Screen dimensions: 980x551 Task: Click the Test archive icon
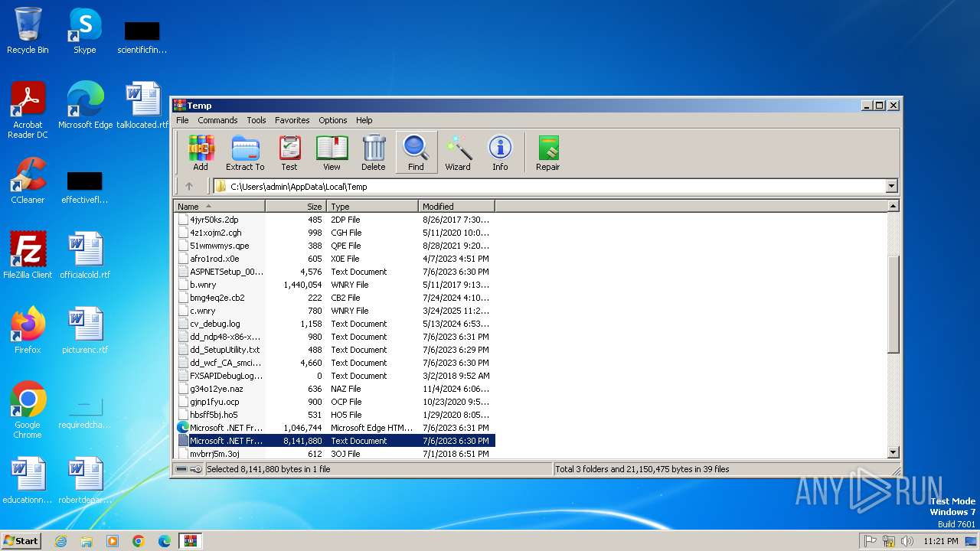click(x=289, y=152)
